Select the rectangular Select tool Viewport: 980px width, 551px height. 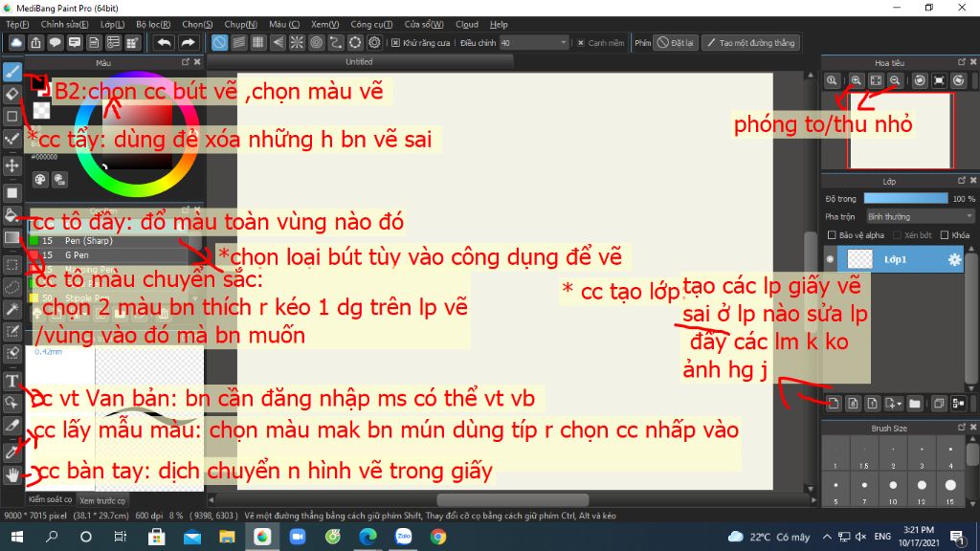(11, 264)
